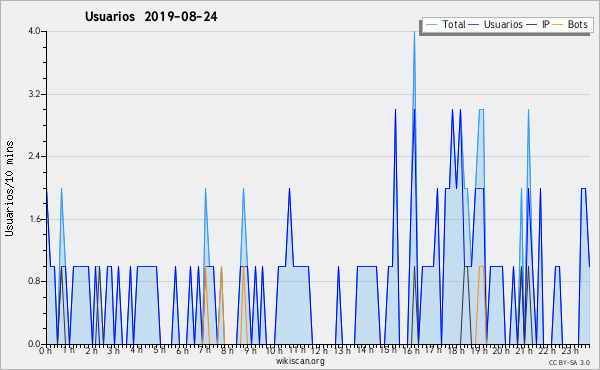The width and height of the screenshot is (600, 370).
Task: Click the 4.0 peak near 16 h
Action: [414, 32]
